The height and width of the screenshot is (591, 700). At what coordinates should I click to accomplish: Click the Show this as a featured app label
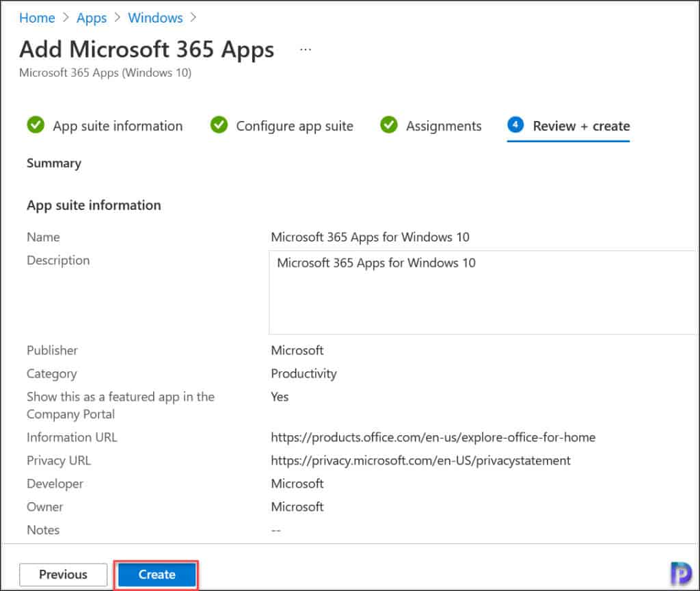[x=120, y=406]
